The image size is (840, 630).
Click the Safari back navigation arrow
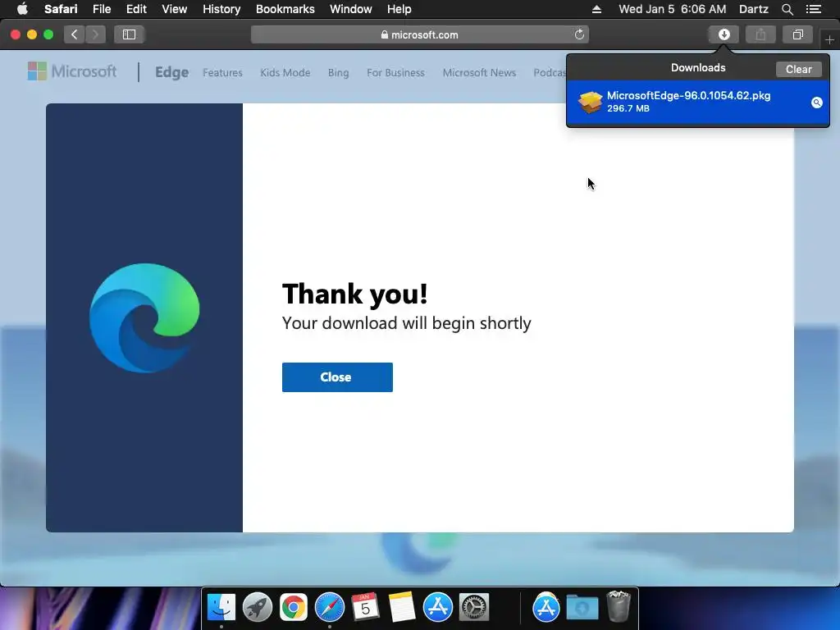[x=75, y=34]
